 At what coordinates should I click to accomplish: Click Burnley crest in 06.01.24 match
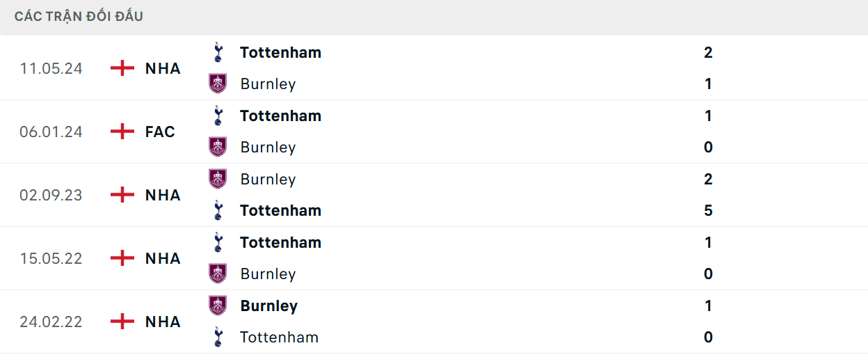pos(218,147)
